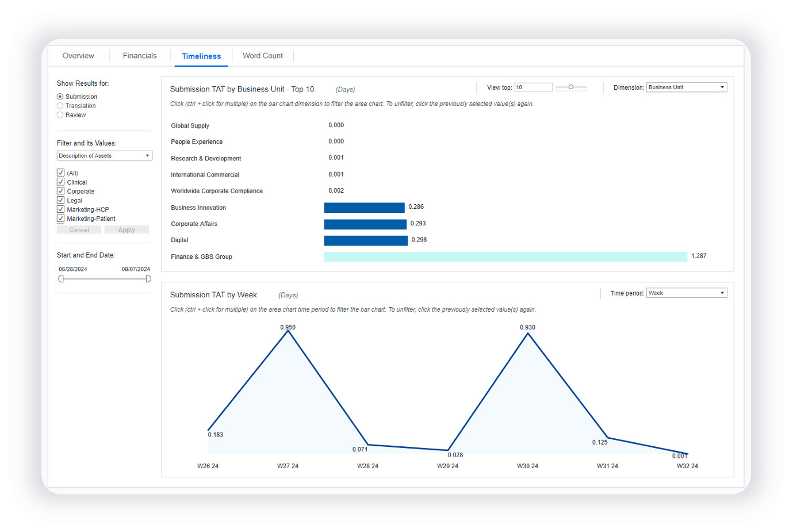Switch to the Overview tab
This screenshot has height=532, width=793.
78,56
